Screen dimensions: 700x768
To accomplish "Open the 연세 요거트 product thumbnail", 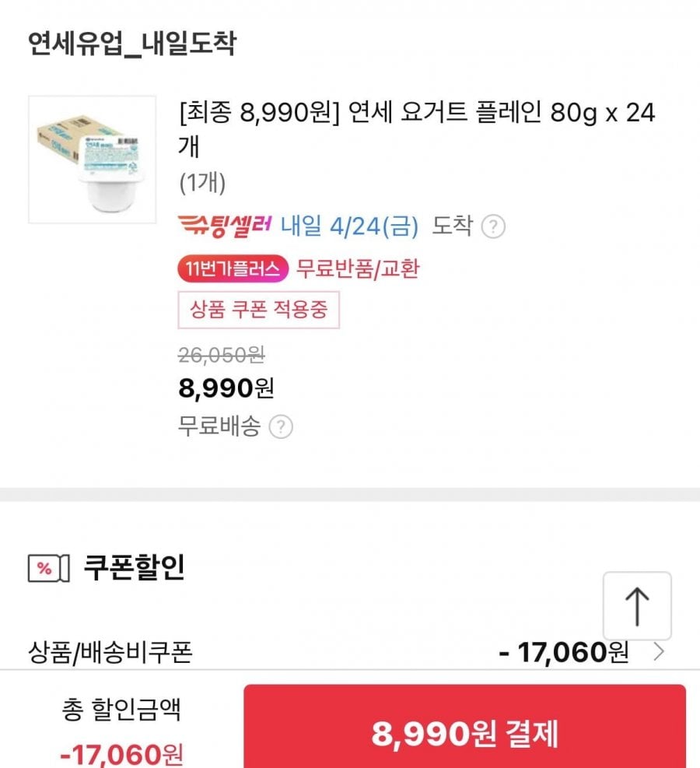I will [92, 160].
